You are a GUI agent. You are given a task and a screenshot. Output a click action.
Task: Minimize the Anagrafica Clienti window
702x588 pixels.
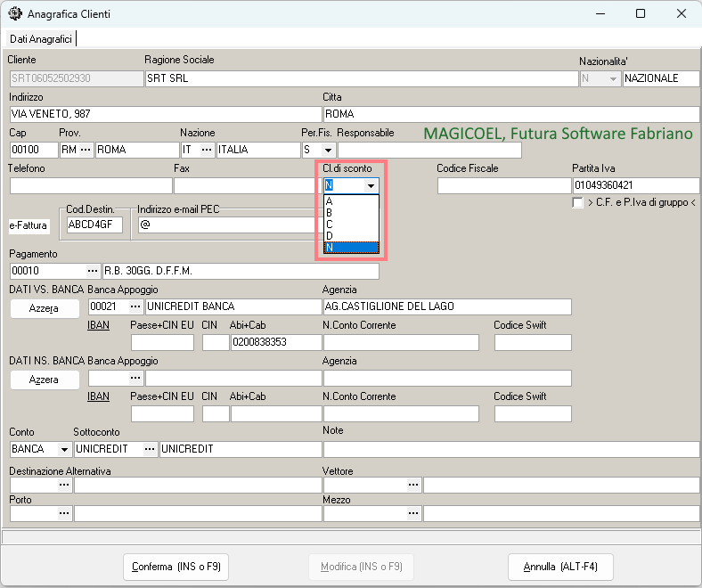[600, 13]
